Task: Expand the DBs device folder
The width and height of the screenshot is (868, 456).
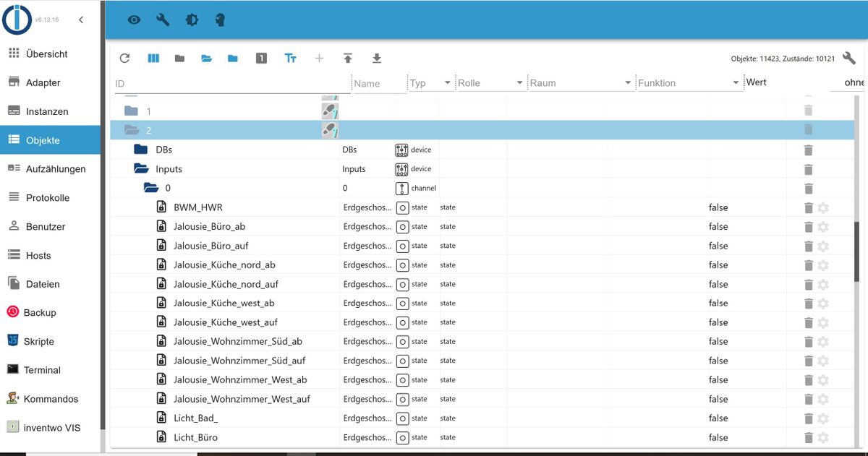Action: (141, 150)
